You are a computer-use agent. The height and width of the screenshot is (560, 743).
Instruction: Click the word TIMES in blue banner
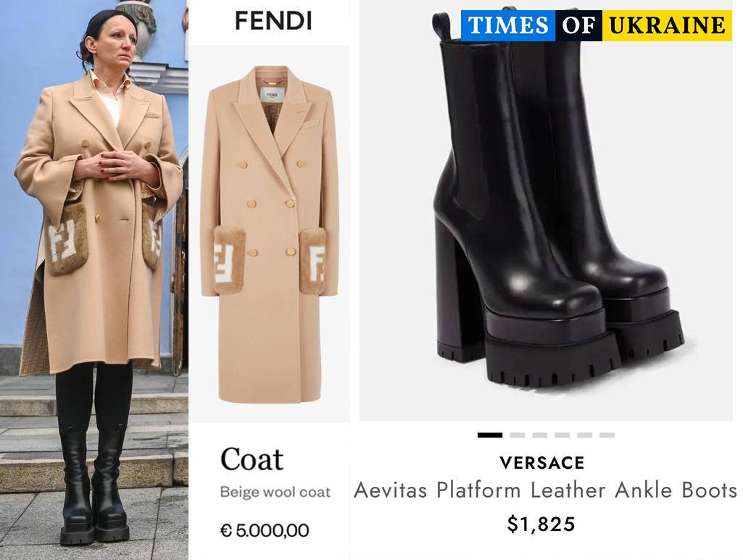508,25
